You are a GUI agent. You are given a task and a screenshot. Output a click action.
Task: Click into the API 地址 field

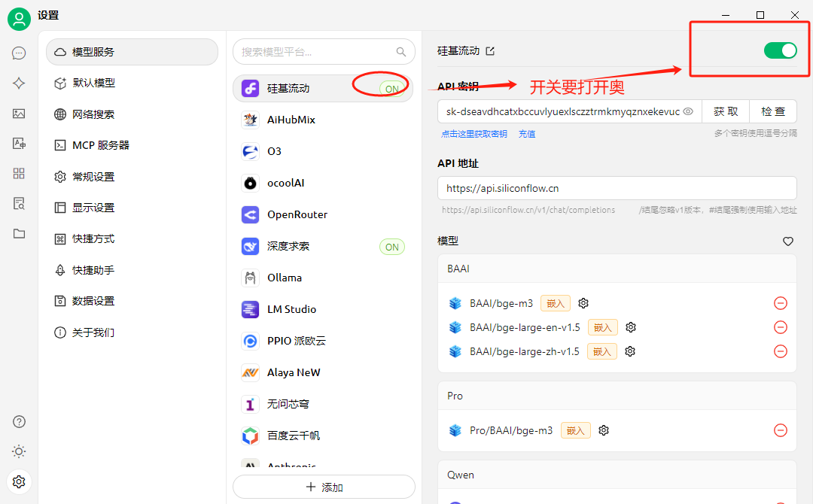tap(617, 188)
